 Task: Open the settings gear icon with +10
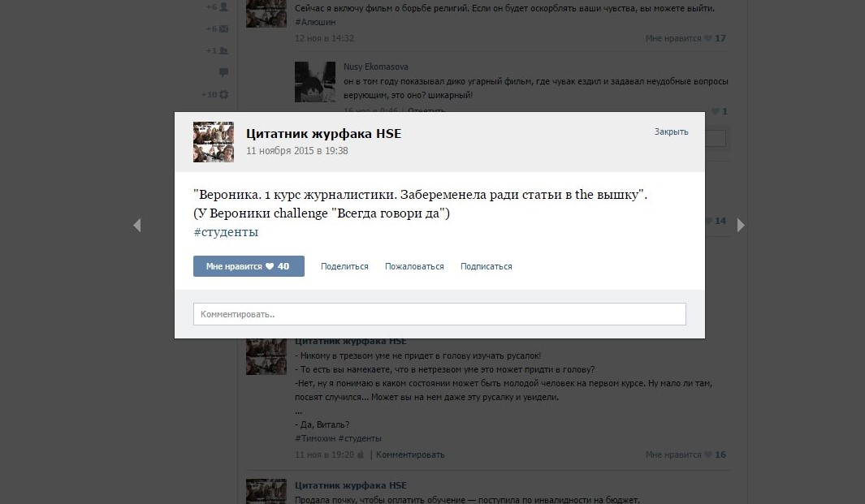(x=223, y=94)
